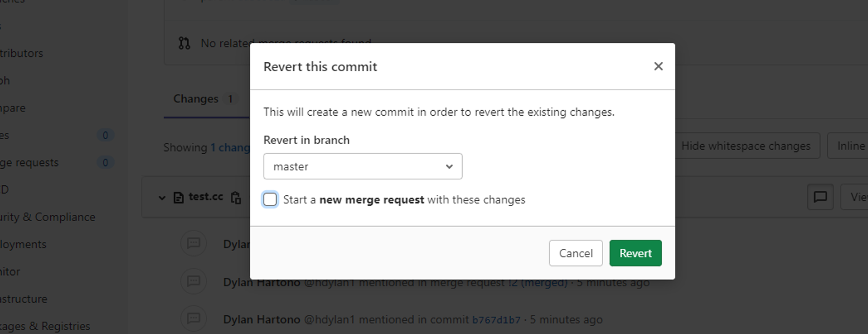
Task: Open the merge requests counter badge item
Action: (x=105, y=163)
